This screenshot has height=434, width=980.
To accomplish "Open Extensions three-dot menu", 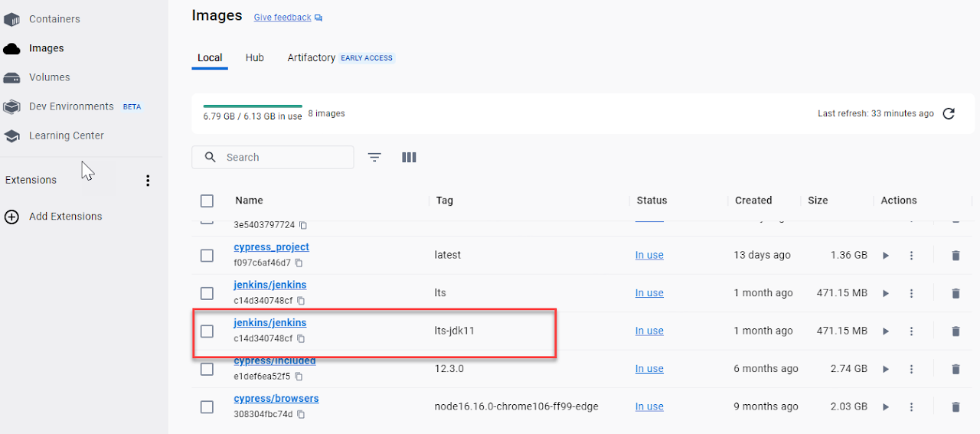I will pyautogui.click(x=148, y=181).
